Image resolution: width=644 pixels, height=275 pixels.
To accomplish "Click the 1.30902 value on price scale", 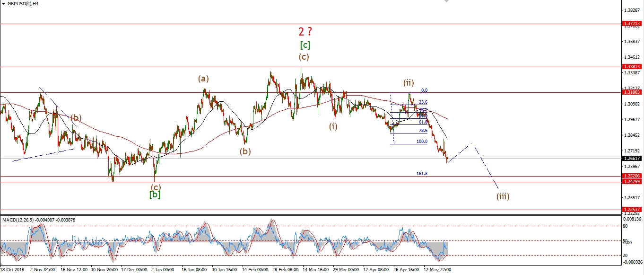I will click(631, 104).
